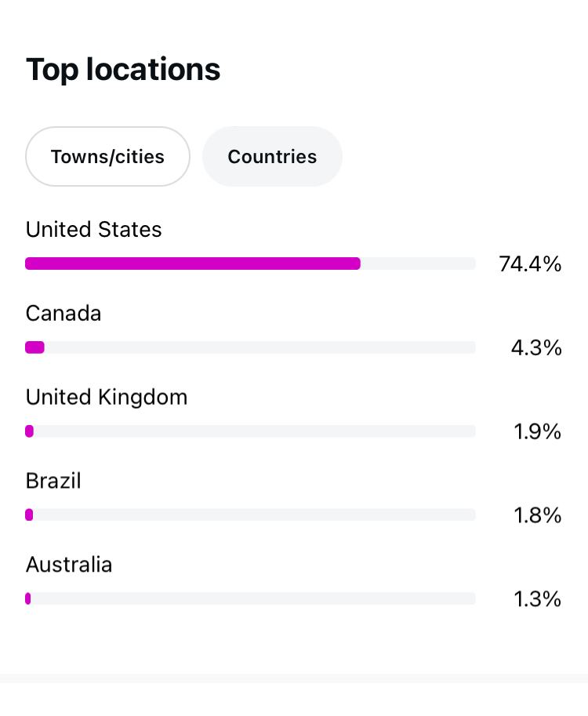Click the United States country label
Image resolution: width=588 pixels, height=716 pixels.
(x=93, y=230)
